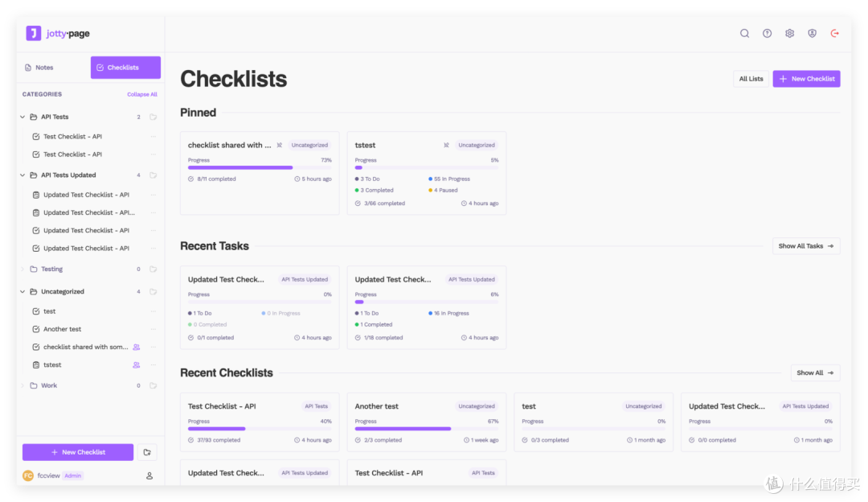This screenshot has width=868, height=502.
Task: Open search via the magnifier icon
Action: click(x=744, y=33)
